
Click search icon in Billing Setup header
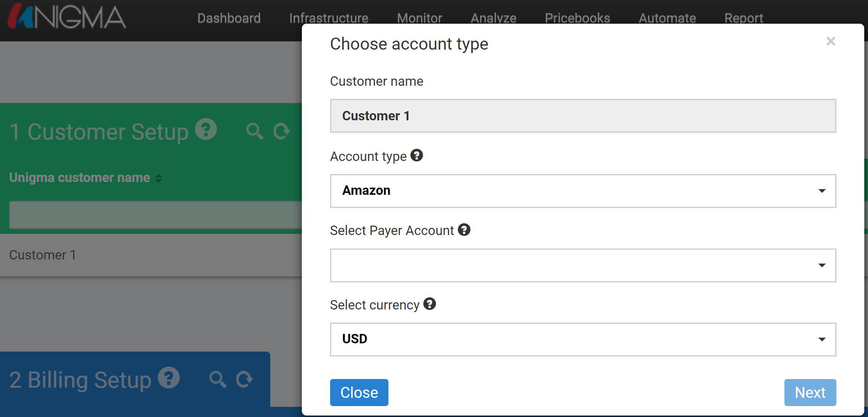(218, 379)
